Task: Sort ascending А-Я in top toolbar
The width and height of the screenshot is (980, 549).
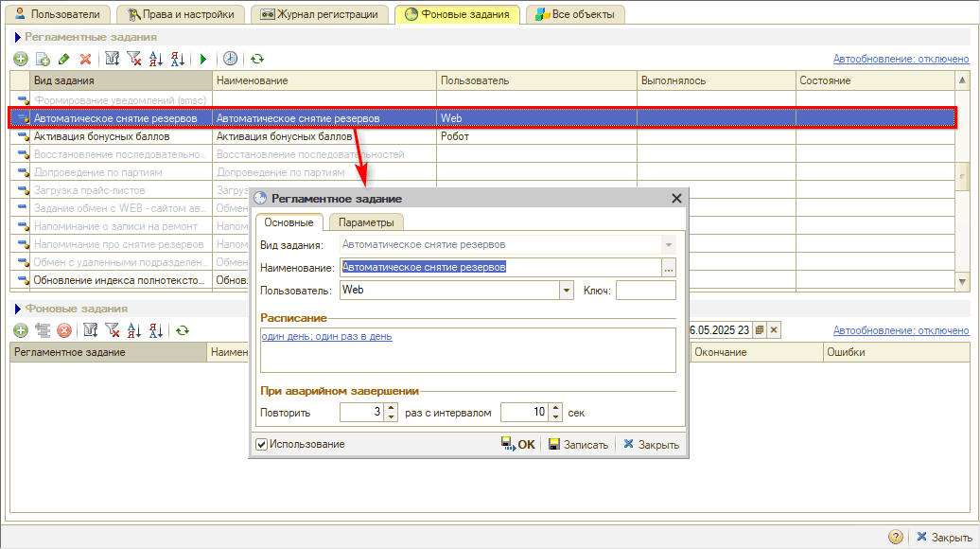Action: [156, 59]
